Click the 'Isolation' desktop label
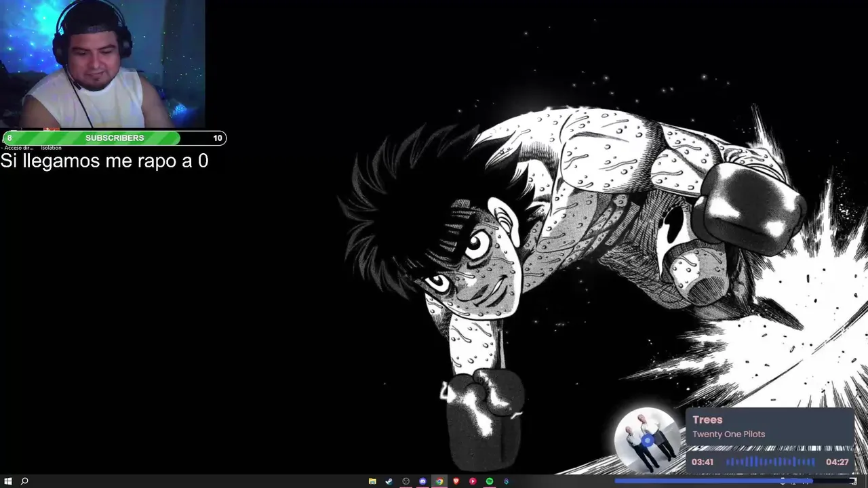The image size is (868, 488). (51, 148)
